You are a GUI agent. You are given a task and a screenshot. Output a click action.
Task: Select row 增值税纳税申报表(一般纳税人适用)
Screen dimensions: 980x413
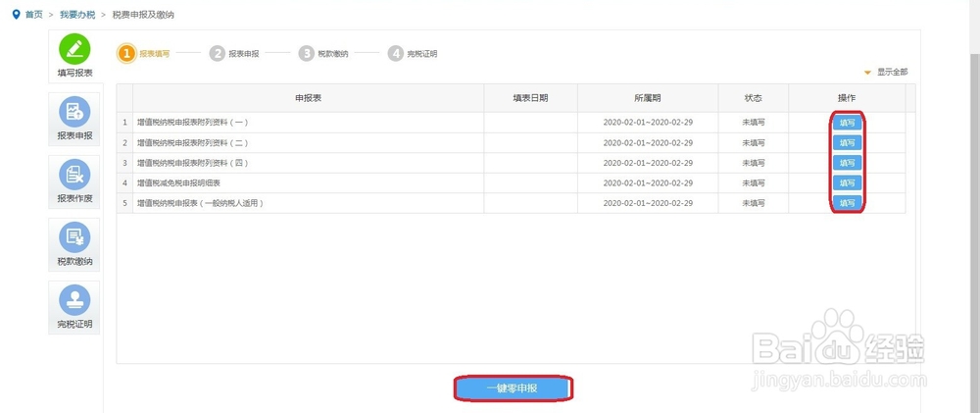click(x=511, y=203)
